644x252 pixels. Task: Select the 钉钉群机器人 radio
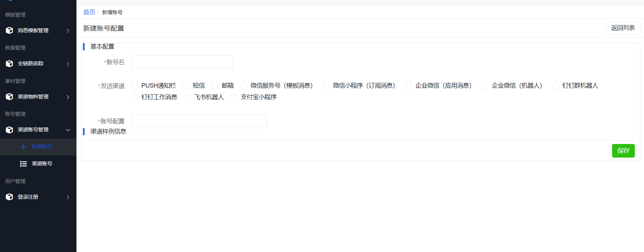[556, 86]
